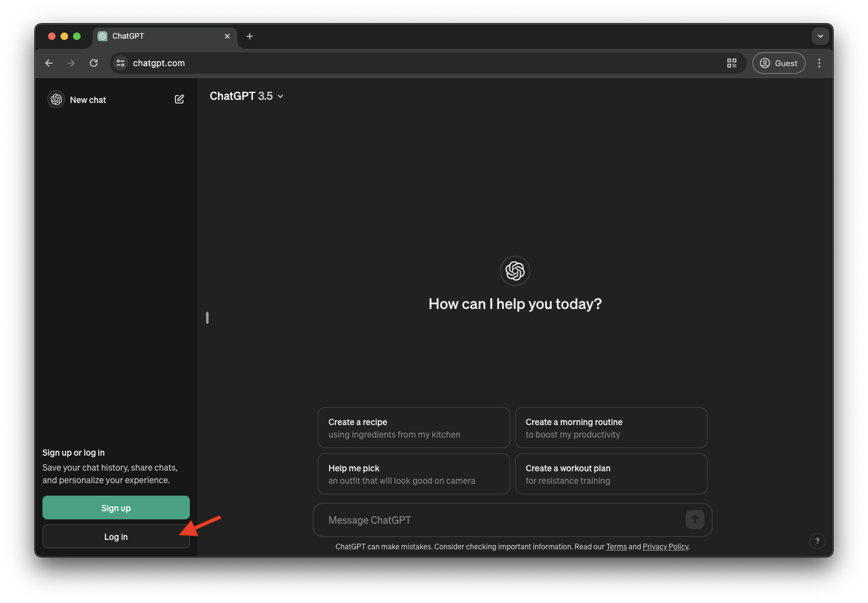Click the browser back arrow
This screenshot has width=868, height=603.
[49, 63]
